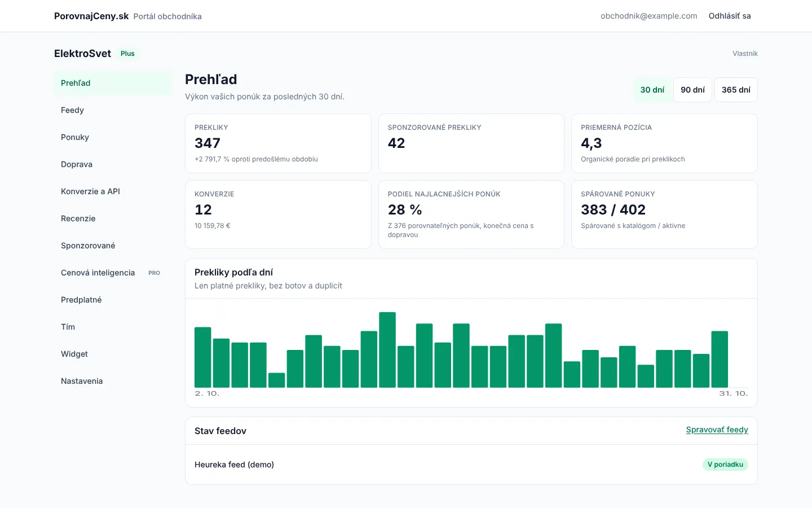The width and height of the screenshot is (812, 508).
Task: Click the Vlastník role label
Action: click(x=745, y=54)
